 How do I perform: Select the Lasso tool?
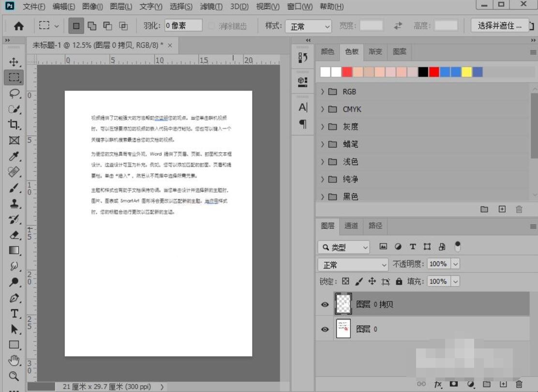(14, 93)
